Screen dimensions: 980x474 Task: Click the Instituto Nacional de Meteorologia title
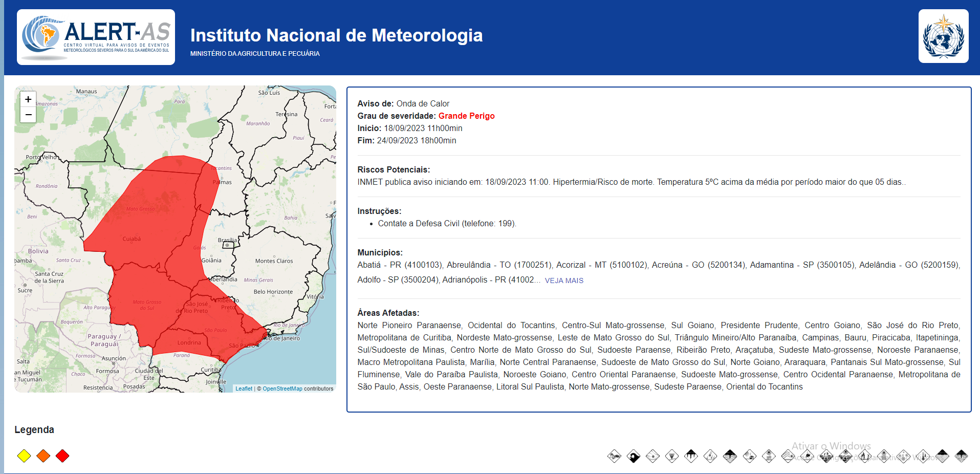(x=336, y=35)
